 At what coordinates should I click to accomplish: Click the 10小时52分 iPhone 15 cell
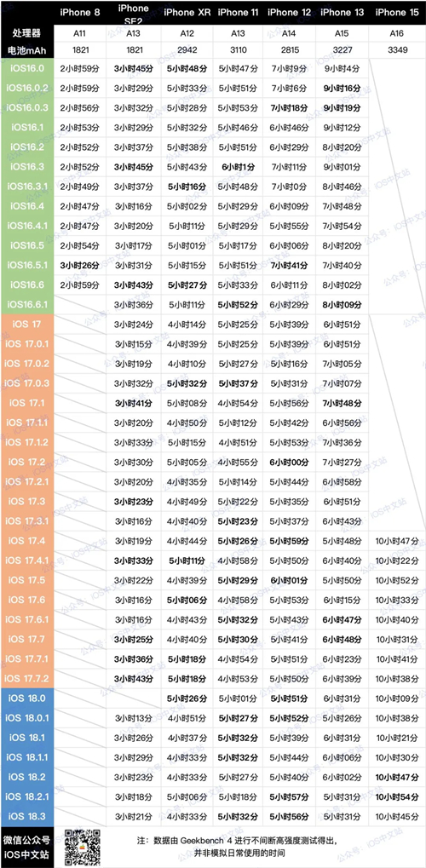coord(397,580)
